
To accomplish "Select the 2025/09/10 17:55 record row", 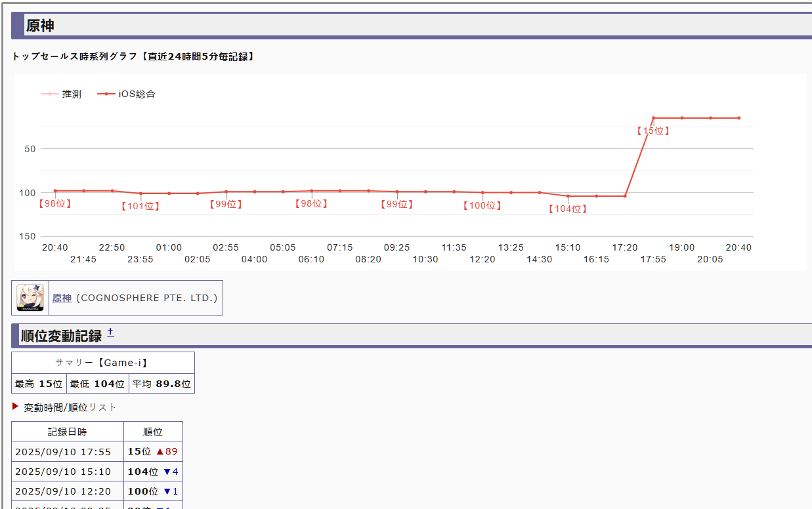I will tap(97, 451).
